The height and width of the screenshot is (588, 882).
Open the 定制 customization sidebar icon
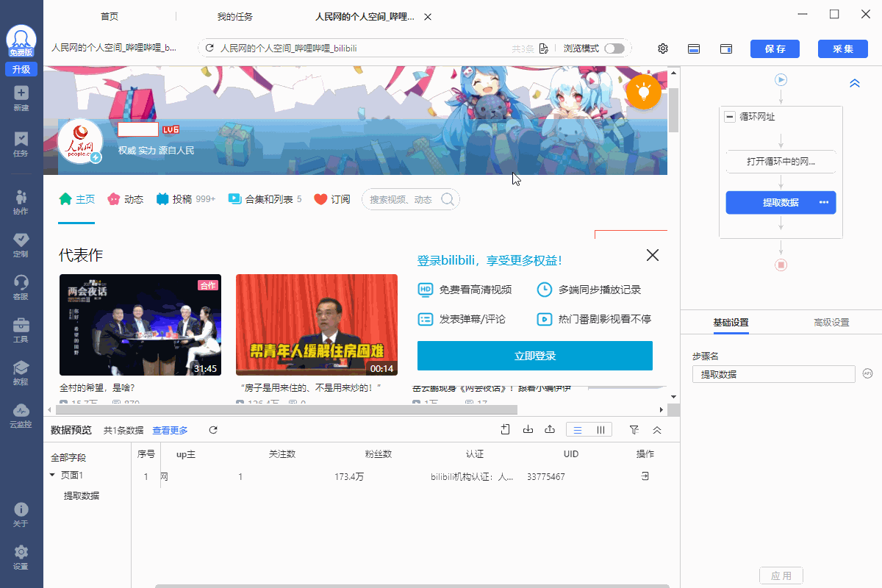coord(21,245)
